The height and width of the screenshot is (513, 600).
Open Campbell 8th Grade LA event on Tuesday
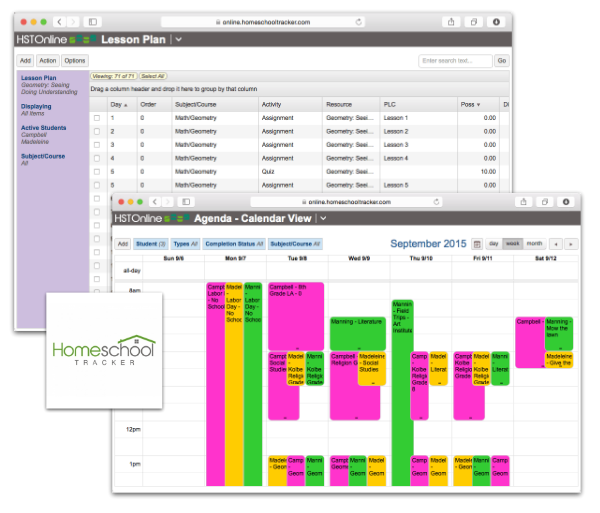(296, 316)
